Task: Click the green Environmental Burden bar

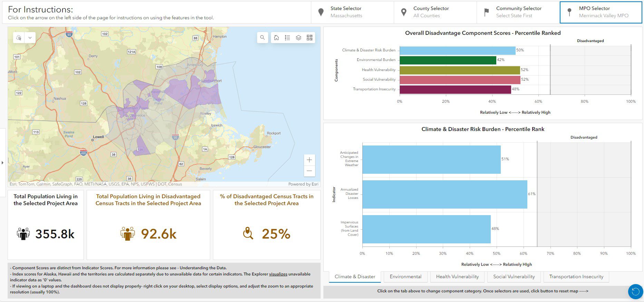Action: pyautogui.click(x=448, y=60)
